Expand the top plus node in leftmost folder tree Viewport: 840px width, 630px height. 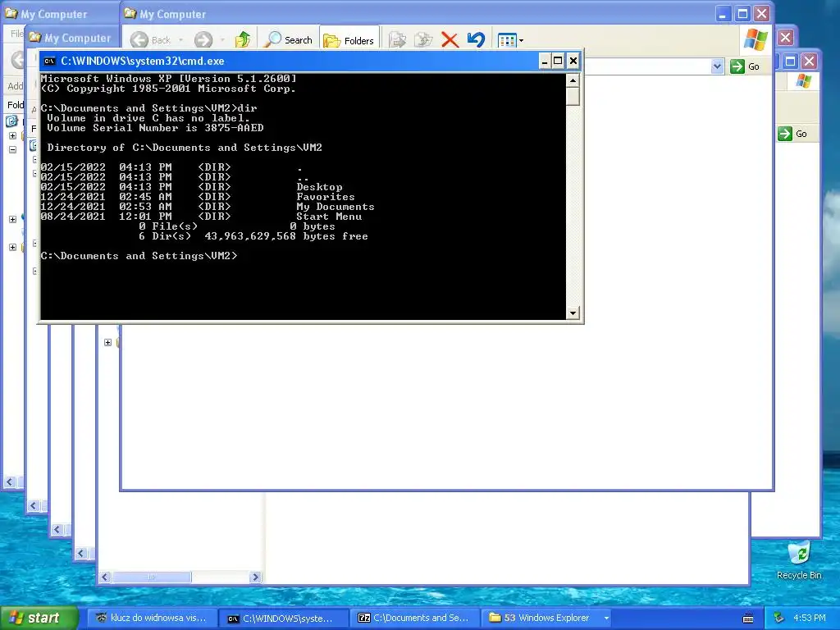(12, 135)
